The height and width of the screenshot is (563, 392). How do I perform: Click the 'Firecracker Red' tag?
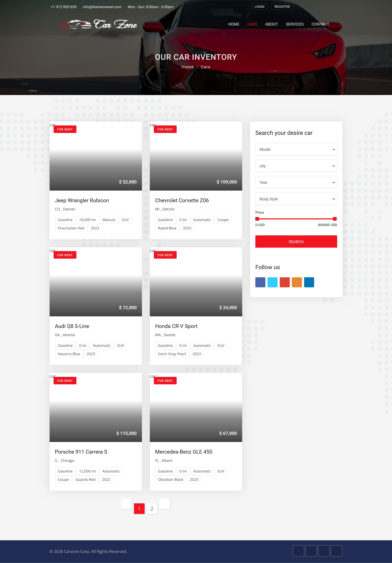point(71,228)
